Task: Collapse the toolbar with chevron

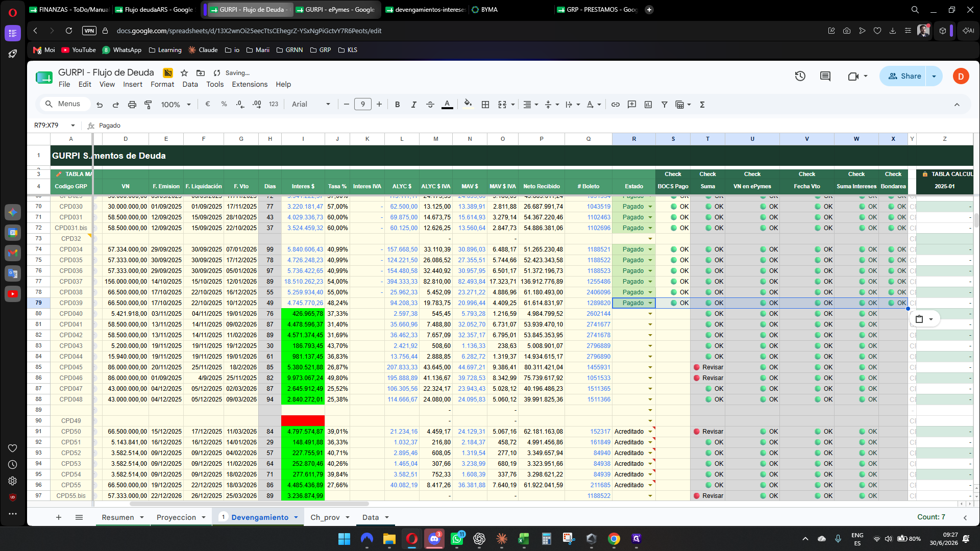Action: pyautogui.click(x=957, y=105)
